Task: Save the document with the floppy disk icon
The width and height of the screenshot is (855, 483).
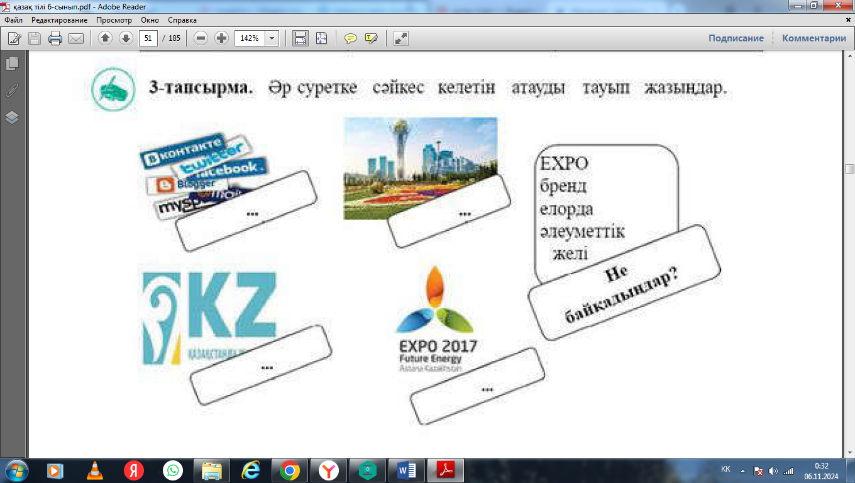Action: click(x=34, y=39)
